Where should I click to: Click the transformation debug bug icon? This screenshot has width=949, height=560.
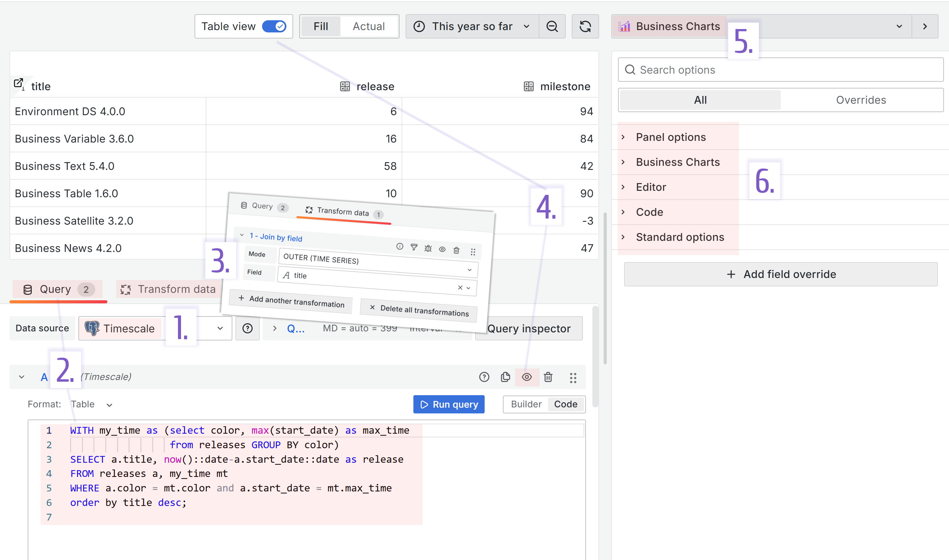point(428,248)
